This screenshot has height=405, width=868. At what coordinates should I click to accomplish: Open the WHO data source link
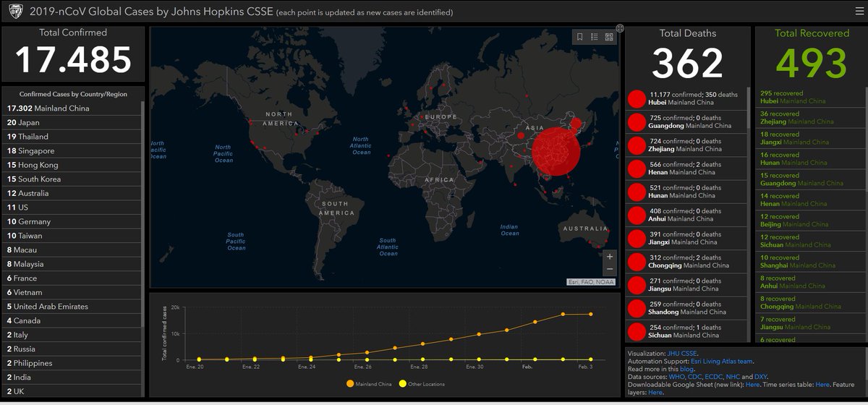pyautogui.click(x=676, y=377)
